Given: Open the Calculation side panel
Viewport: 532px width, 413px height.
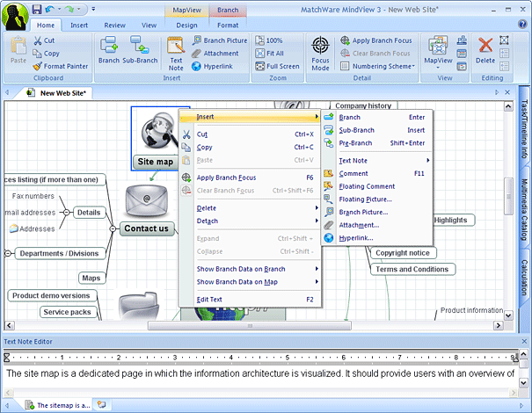Looking at the screenshot, I should point(525,278).
